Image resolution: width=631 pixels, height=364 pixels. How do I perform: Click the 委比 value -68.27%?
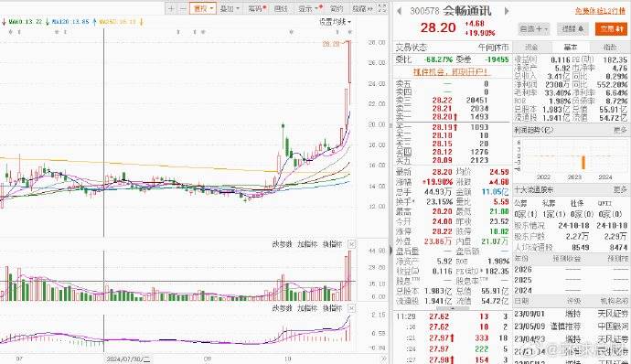[438, 59]
